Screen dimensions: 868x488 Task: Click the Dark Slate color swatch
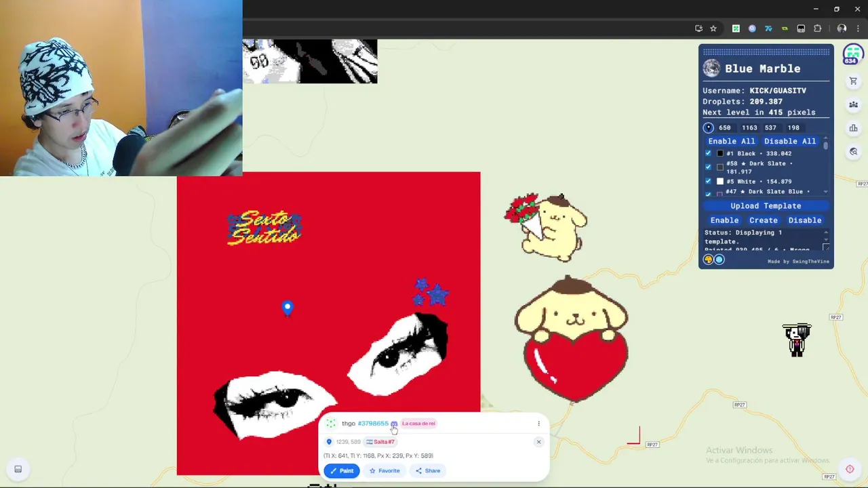click(720, 167)
